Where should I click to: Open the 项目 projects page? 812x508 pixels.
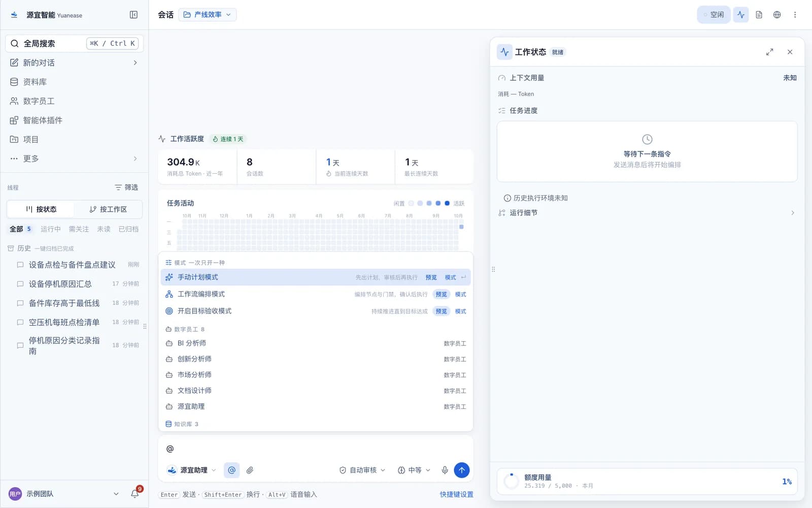(x=74, y=139)
